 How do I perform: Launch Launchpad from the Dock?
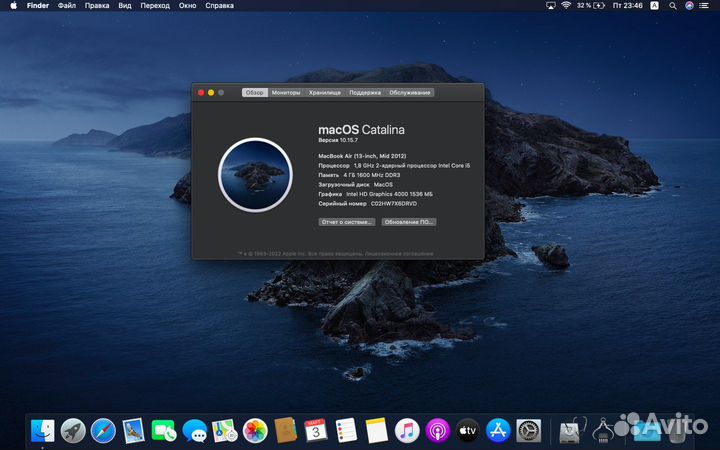pyautogui.click(x=73, y=431)
